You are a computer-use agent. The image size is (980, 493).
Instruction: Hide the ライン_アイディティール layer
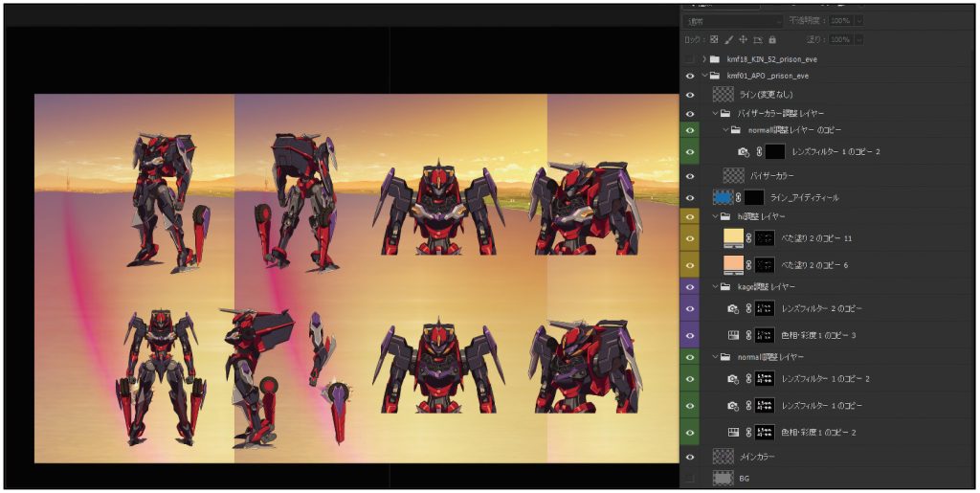(689, 197)
